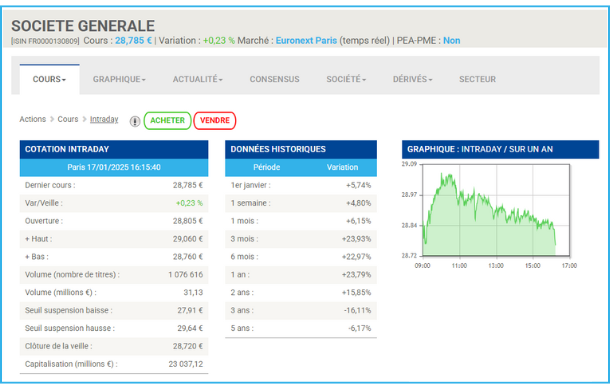Image resolution: width=610 pixels, height=389 pixels.
Task: Switch to the Consensus tab
Action: tap(275, 79)
